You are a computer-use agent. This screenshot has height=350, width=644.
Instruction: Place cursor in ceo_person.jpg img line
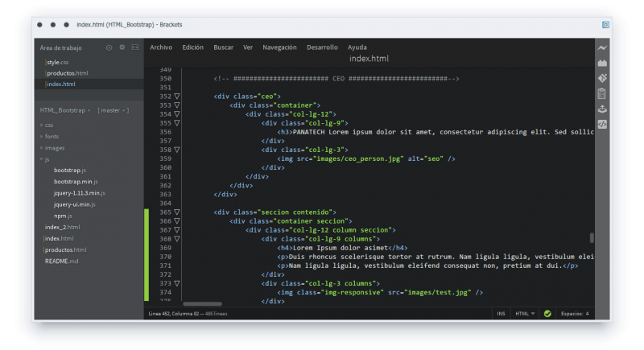click(366, 159)
